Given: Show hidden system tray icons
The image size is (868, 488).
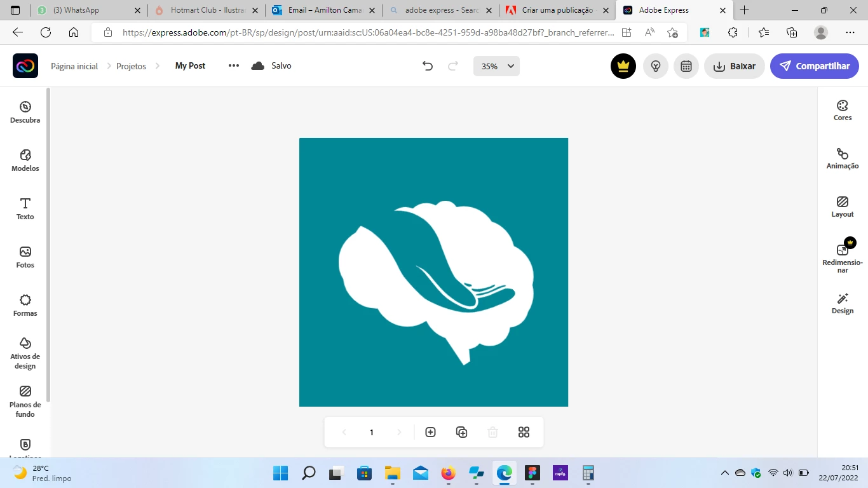Looking at the screenshot, I should [x=724, y=473].
